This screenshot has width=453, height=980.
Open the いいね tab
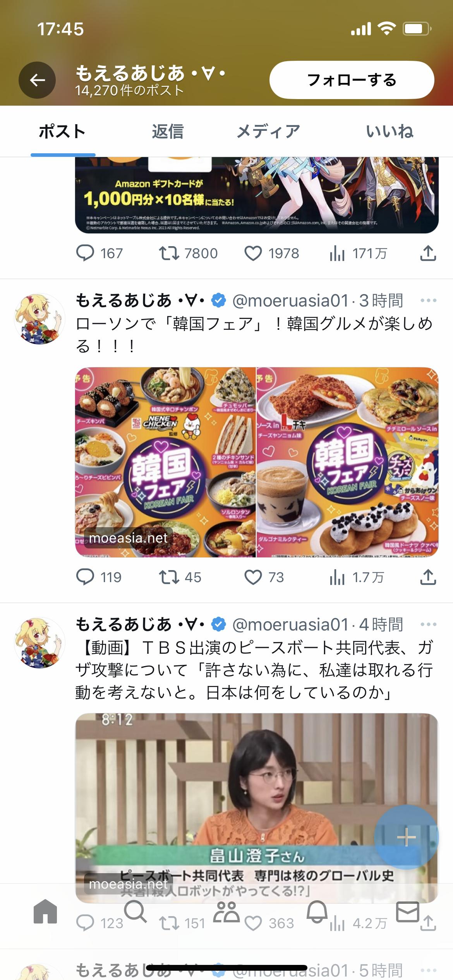pos(390,132)
